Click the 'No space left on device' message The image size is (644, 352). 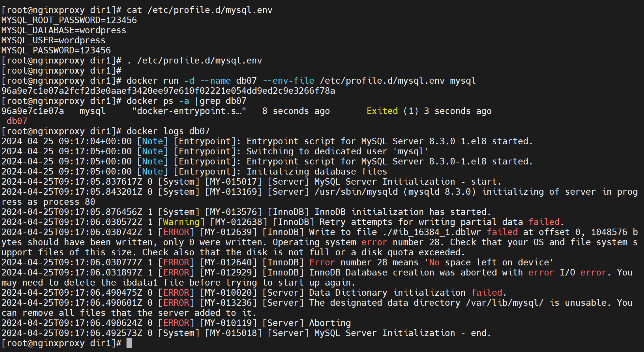coord(488,262)
